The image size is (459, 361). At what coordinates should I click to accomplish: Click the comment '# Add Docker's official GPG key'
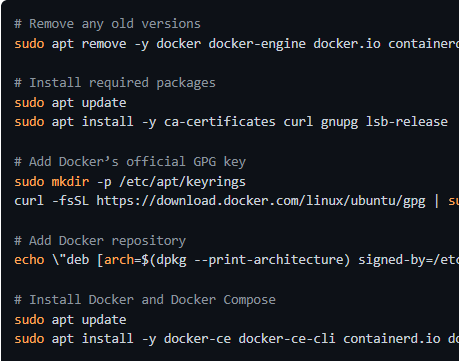130,162
